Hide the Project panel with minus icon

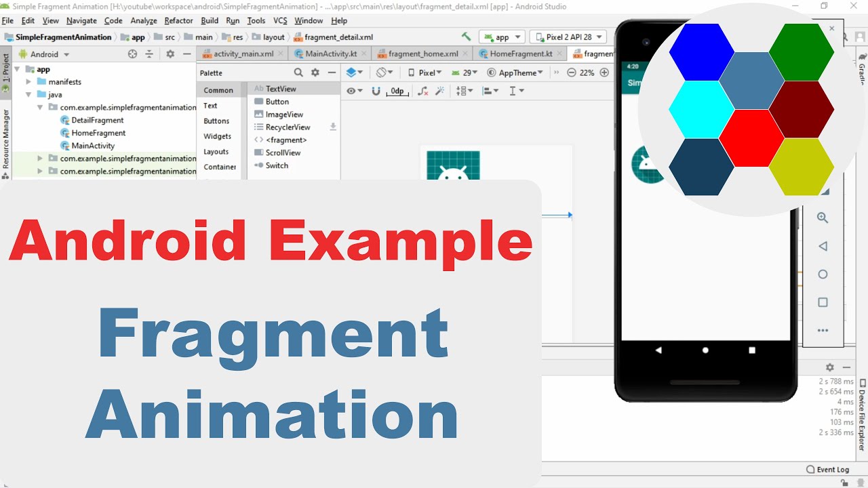pyautogui.click(x=187, y=54)
